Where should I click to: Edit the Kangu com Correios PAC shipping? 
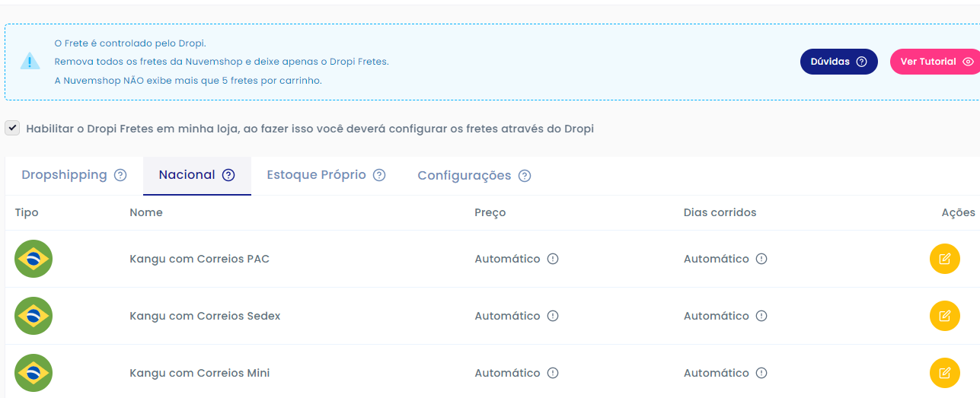[944, 259]
